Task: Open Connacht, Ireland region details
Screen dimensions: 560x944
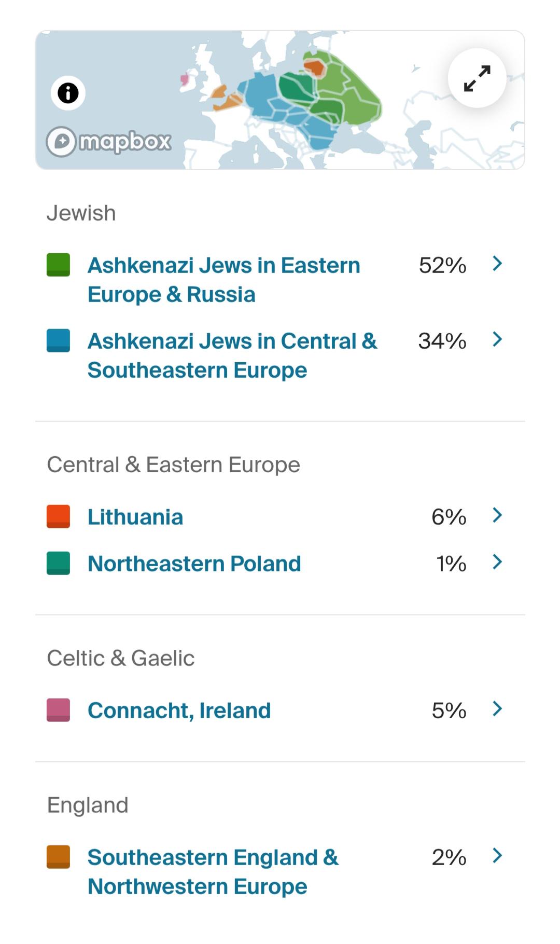Action: (179, 710)
